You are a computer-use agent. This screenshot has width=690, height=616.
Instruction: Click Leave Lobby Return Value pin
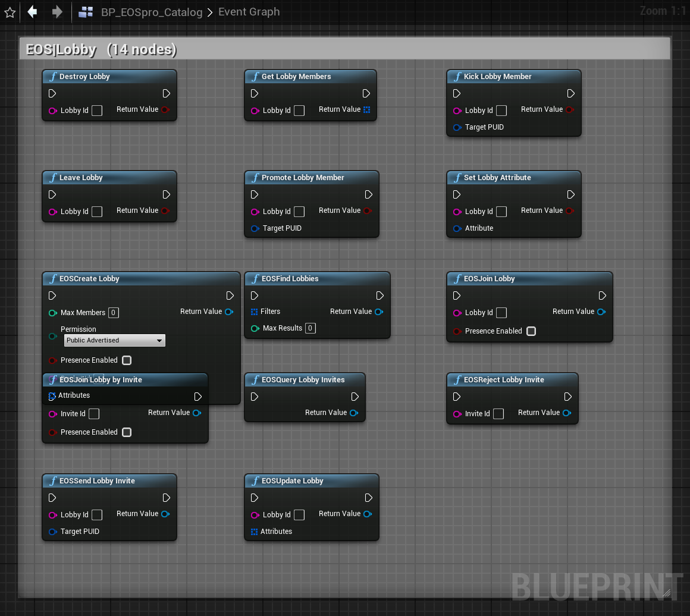coord(165,210)
